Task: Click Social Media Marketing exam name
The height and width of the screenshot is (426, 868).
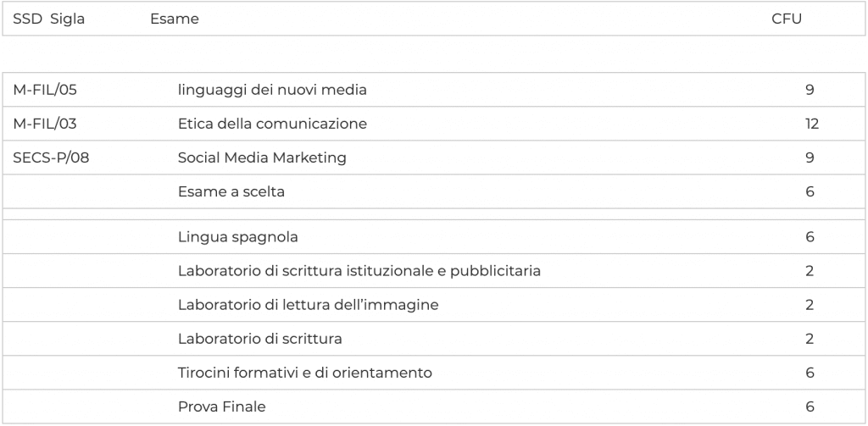Action: pos(262,158)
